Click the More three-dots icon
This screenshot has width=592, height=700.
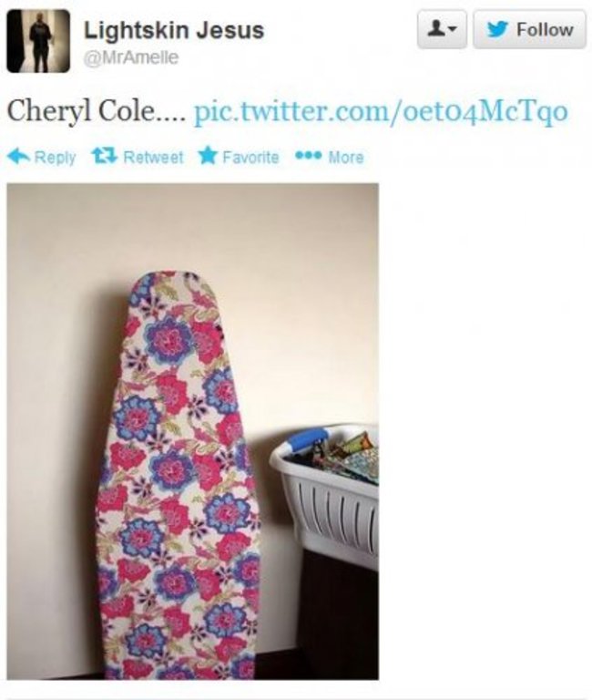(x=308, y=156)
